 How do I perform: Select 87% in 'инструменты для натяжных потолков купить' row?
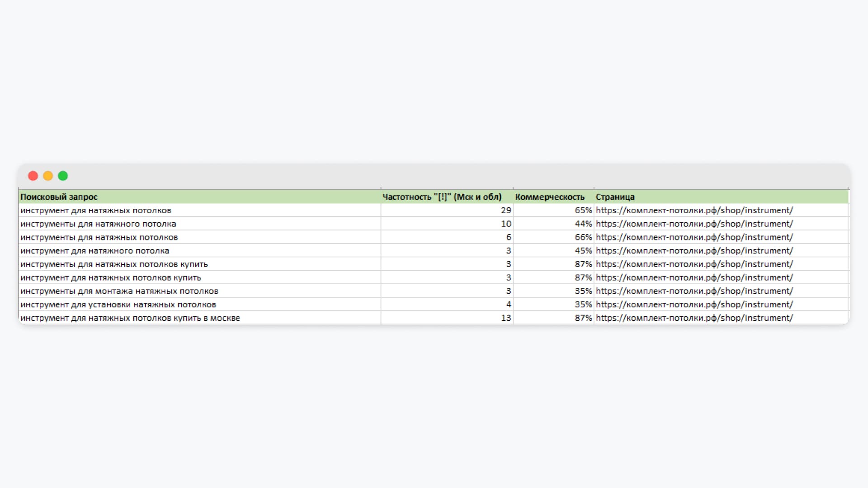[553, 264]
